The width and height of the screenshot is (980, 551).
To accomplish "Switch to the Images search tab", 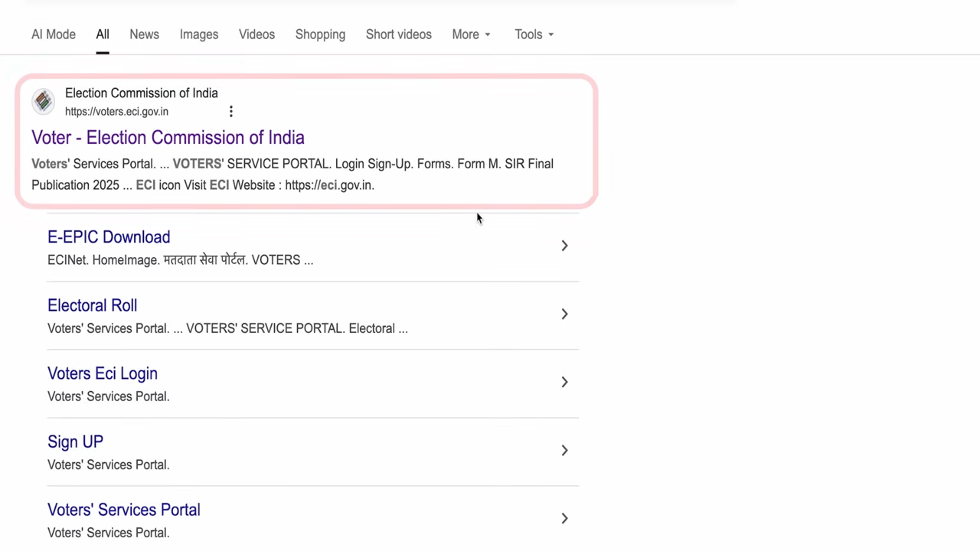I will pyautogui.click(x=198, y=34).
